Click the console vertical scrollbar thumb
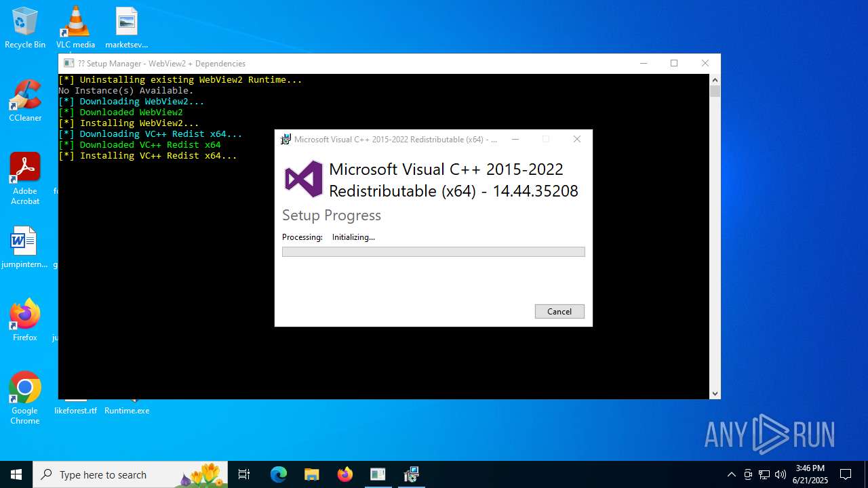The image size is (868, 488). [715, 91]
